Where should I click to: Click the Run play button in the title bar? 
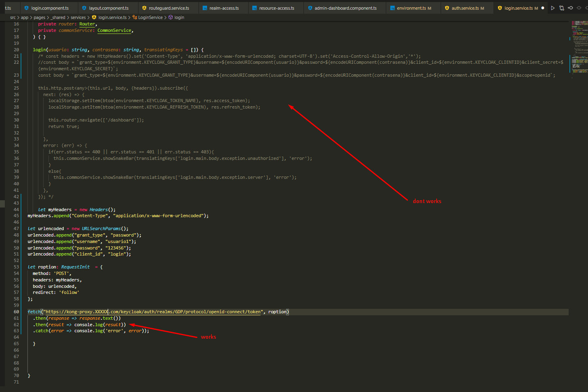click(553, 8)
